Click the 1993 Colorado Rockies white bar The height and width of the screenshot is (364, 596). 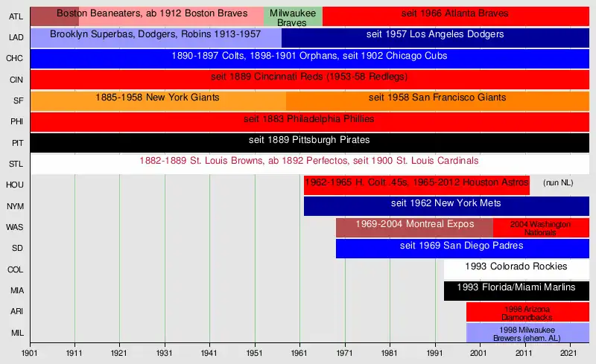(x=516, y=267)
